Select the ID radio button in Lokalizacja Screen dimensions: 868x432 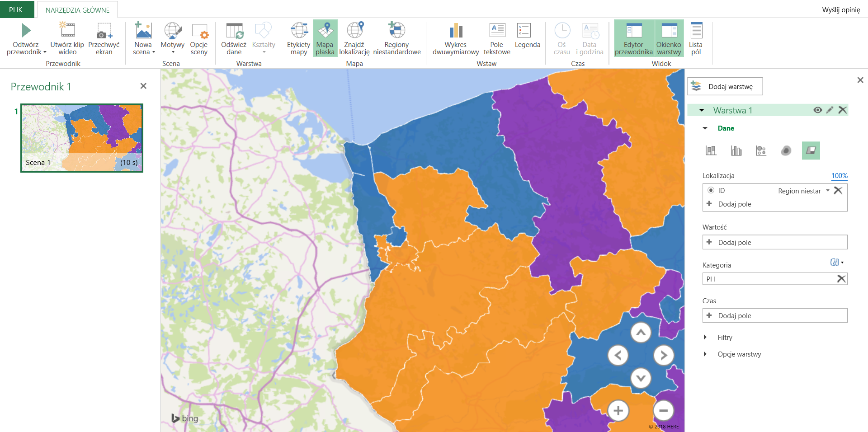pos(711,191)
